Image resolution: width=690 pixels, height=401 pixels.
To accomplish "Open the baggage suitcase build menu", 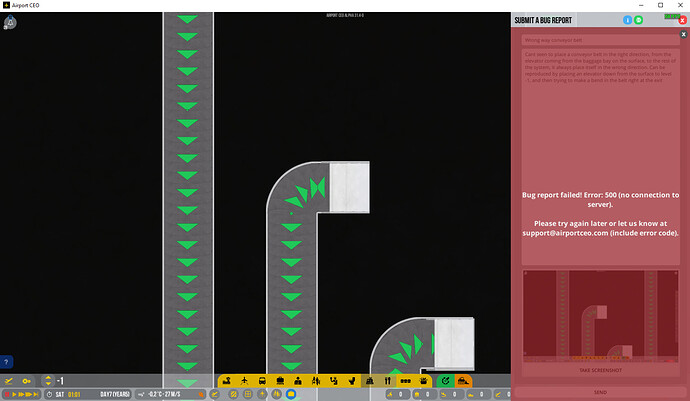I will click(x=280, y=381).
